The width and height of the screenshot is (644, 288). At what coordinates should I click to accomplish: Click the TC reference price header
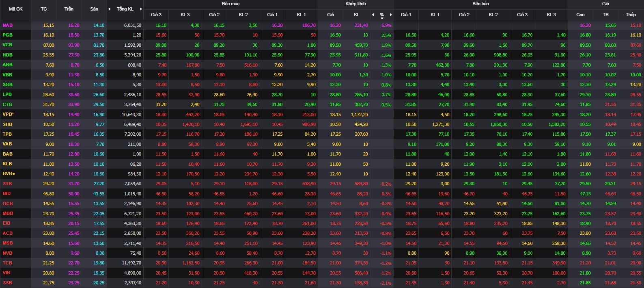tap(44, 9)
